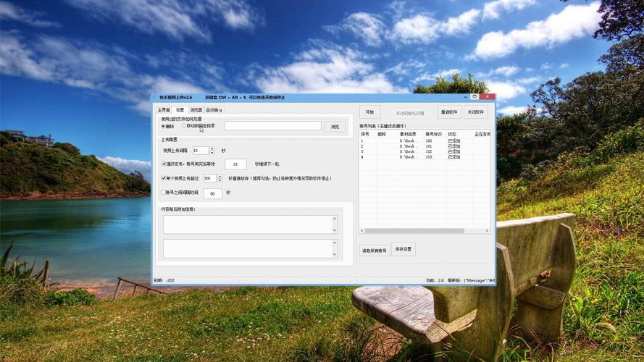Enable the 账号之间间隔时间 checkbox
644x362 pixels.
click(x=164, y=193)
